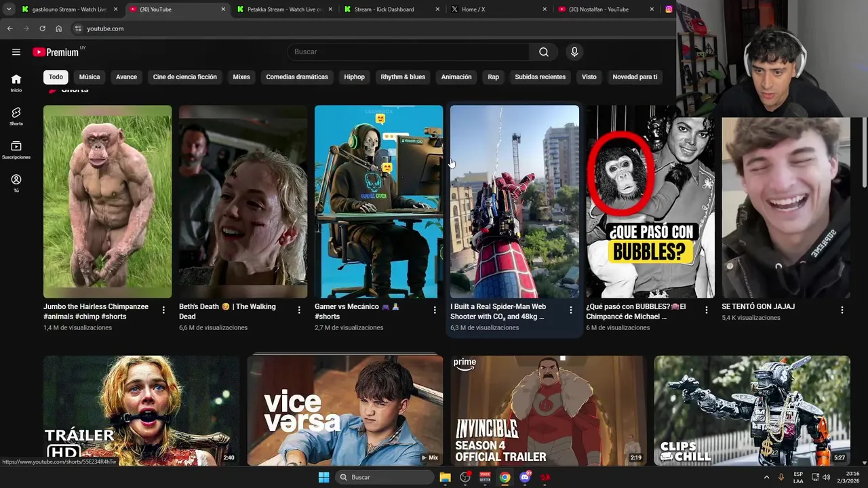Open the Jumbo Hairless Chimpanzee short thumbnail
Viewport: 868px width, 488px height.
(108, 201)
